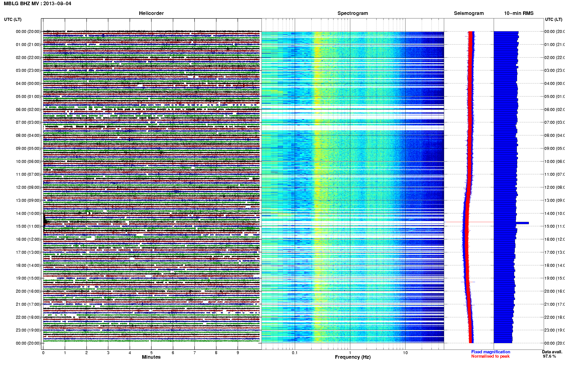Select the '09:00 (05:00)' time label on left axis
The width and height of the screenshot is (588, 368).
click(28, 148)
